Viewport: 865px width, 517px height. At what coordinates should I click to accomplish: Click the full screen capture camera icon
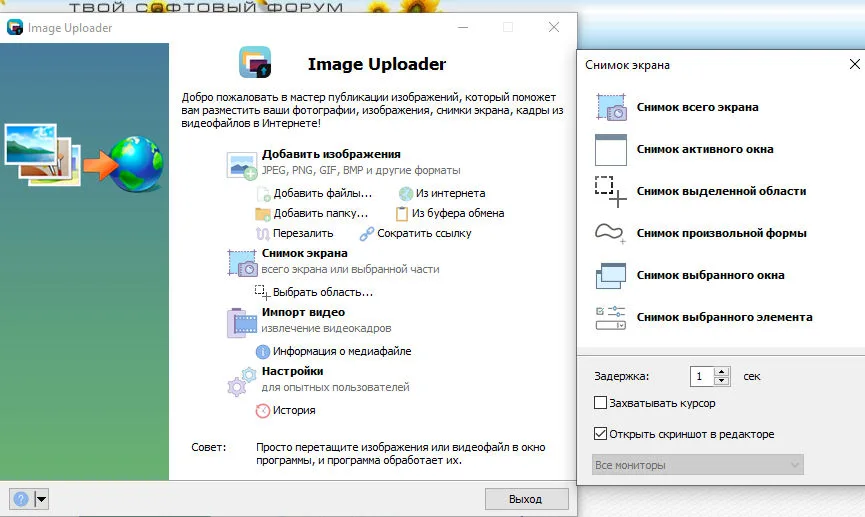tap(611, 107)
